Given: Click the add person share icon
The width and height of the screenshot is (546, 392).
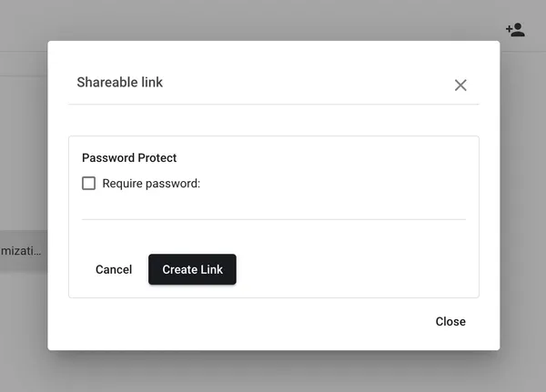Looking at the screenshot, I should [515, 30].
